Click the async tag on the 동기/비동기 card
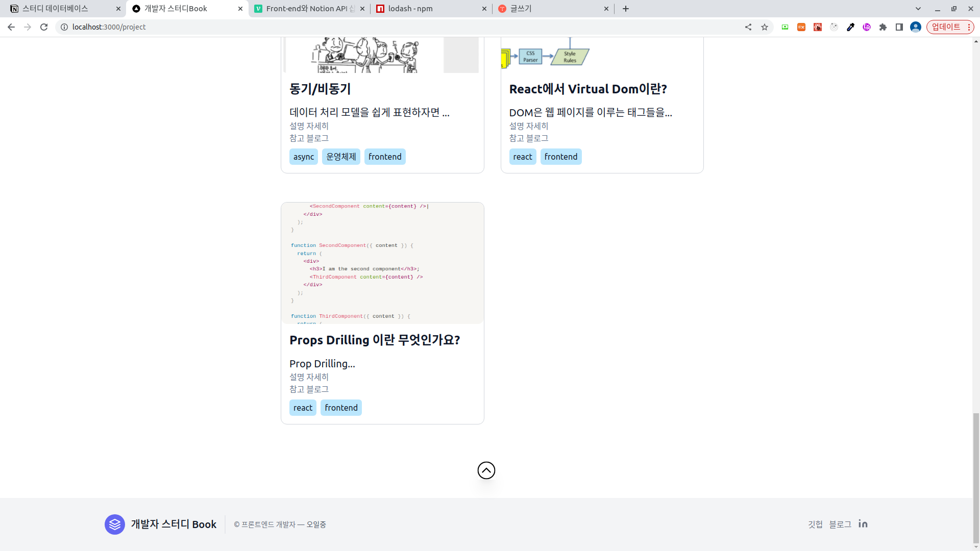The image size is (980, 551). [x=303, y=157]
